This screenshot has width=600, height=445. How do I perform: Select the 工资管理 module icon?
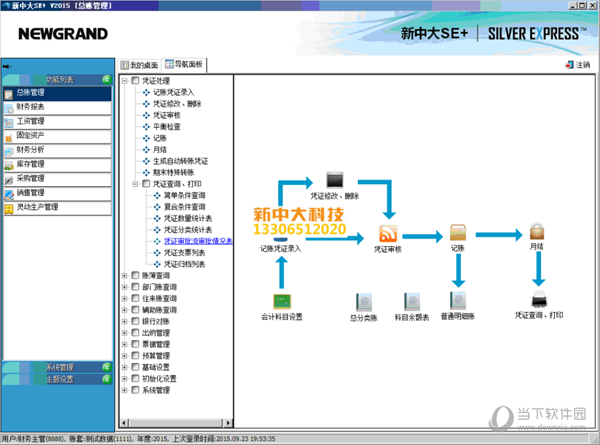(x=9, y=123)
